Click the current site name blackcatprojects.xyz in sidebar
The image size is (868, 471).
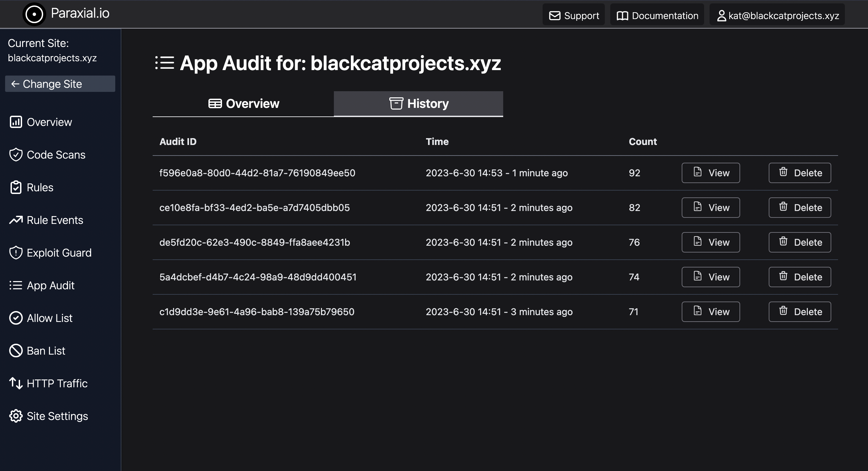tap(52, 58)
